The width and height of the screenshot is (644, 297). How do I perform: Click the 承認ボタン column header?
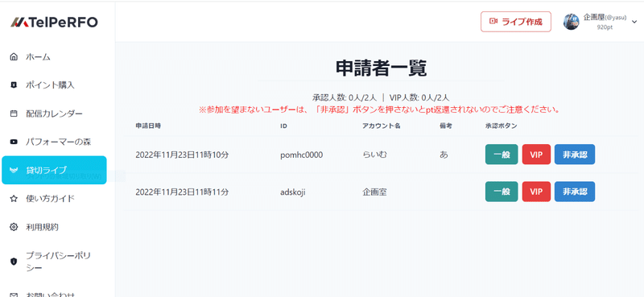tap(501, 126)
